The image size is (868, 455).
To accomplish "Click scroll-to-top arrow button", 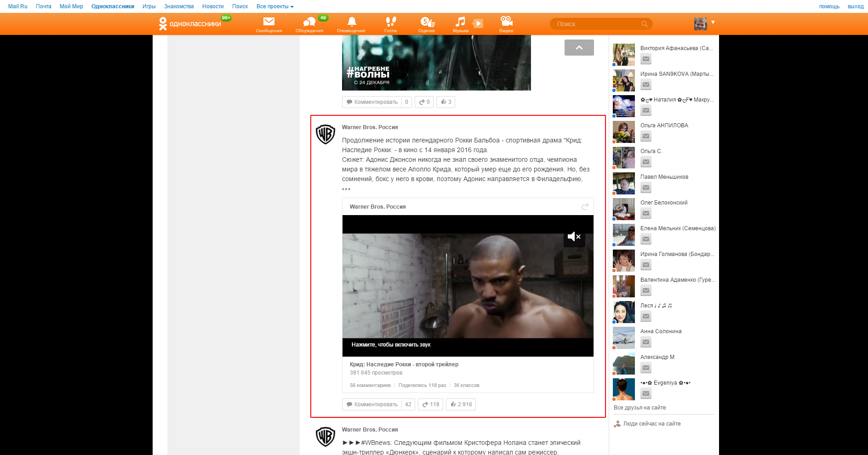I will click(579, 48).
